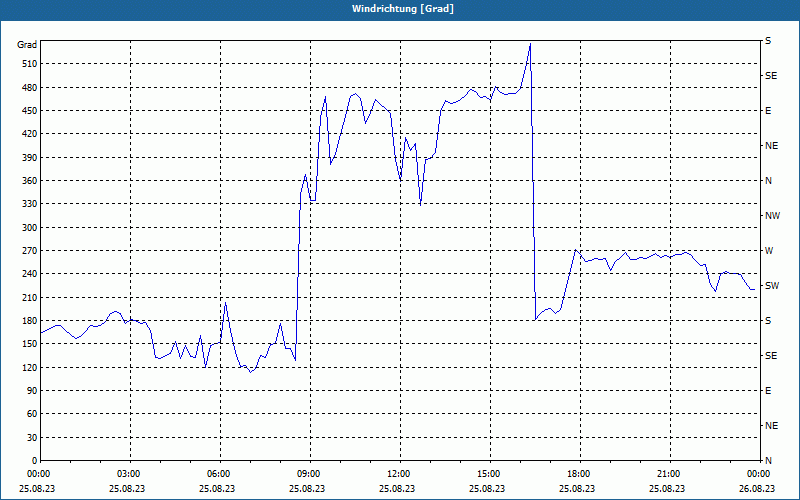Click the chart title 'Windrichtung [Grad]'
Image resolution: width=800 pixels, height=500 pixels.
coord(403,9)
